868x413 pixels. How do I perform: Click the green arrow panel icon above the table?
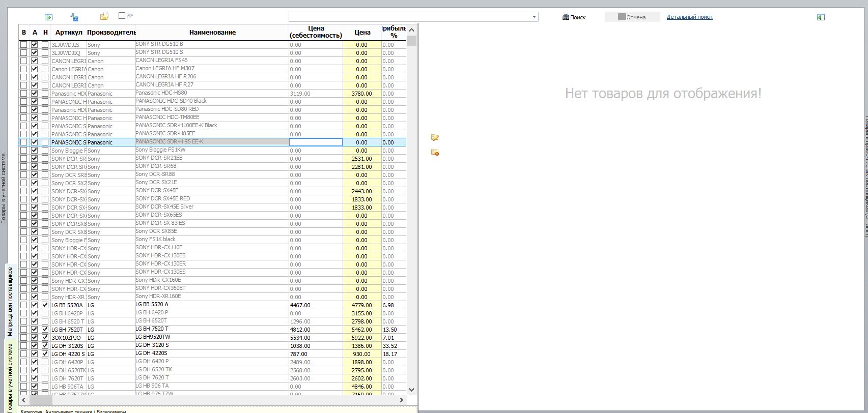coord(48,17)
